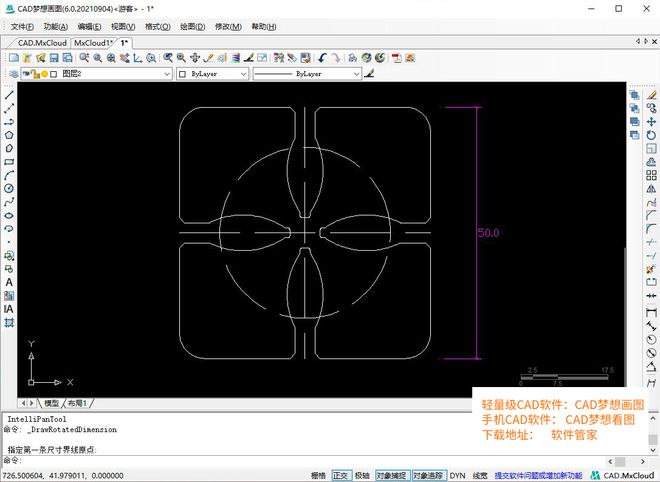
Task: Select the Erase tool in right toolbar
Action: coord(651,95)
